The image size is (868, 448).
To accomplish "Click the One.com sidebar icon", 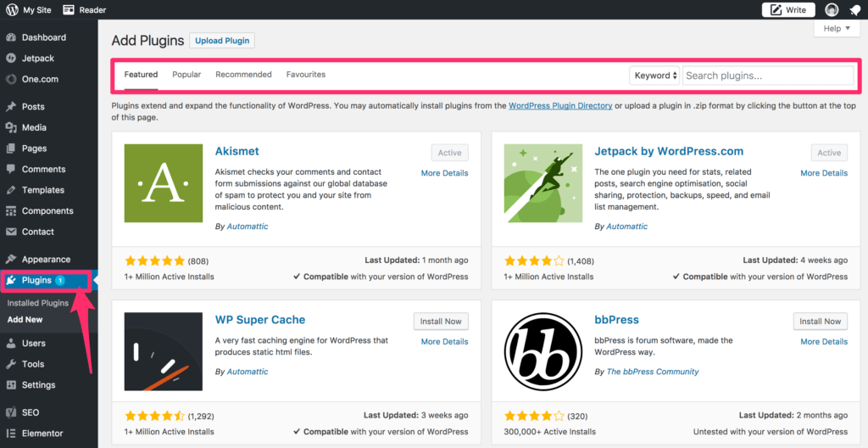I will pos(10,79).
